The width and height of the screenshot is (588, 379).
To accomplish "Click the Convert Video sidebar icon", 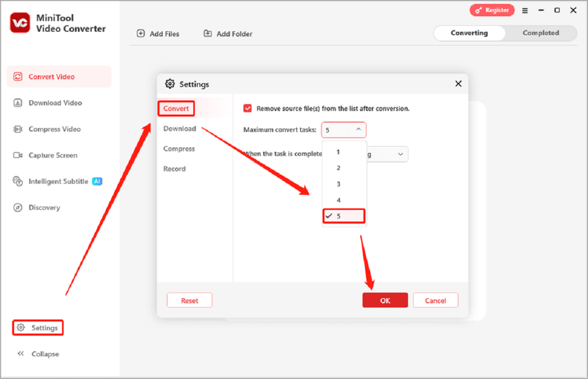I will [x=18, y=77].
